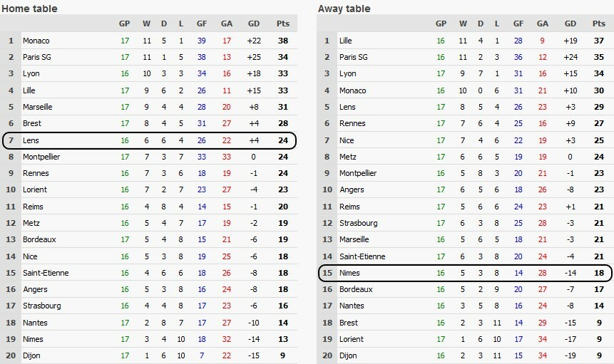This screenshot has height=364, width=614.
Task: Click the Away table heading
Action: coord(345,9)
